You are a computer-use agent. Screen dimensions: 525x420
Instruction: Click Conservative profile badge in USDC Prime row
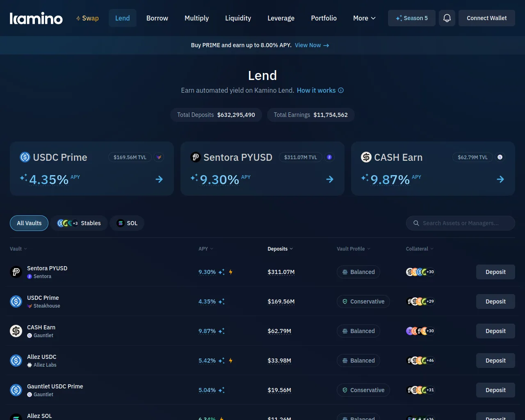coord(363,301)
